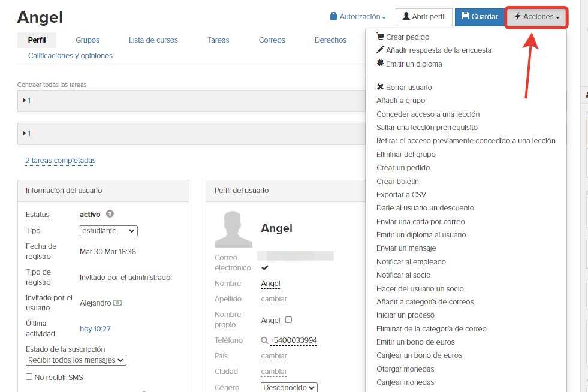Image resolution: width=588 pixels, height=392 pixels.
Task: Open the Autorización dropdown
Action: [x=358, y=17]
